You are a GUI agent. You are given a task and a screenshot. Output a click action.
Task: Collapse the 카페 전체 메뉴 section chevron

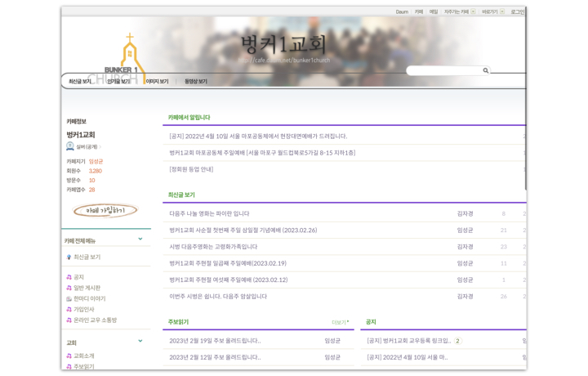click(140, 239)
